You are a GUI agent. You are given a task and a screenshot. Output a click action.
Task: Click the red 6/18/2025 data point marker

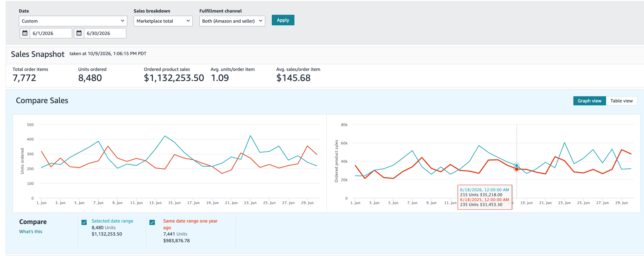[516, 169]
